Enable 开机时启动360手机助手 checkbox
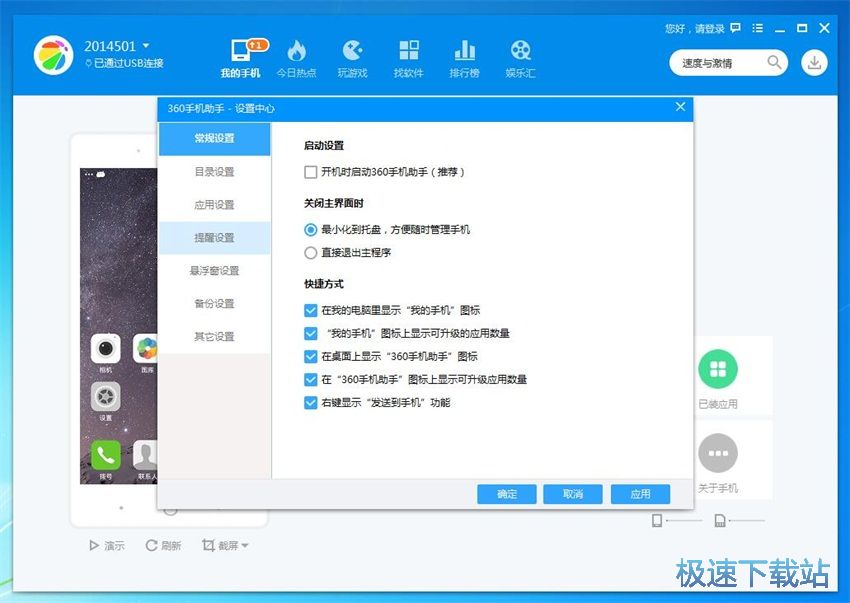This screenshot has width=850, height=603. pyautogui.click(x=311, y=172)
